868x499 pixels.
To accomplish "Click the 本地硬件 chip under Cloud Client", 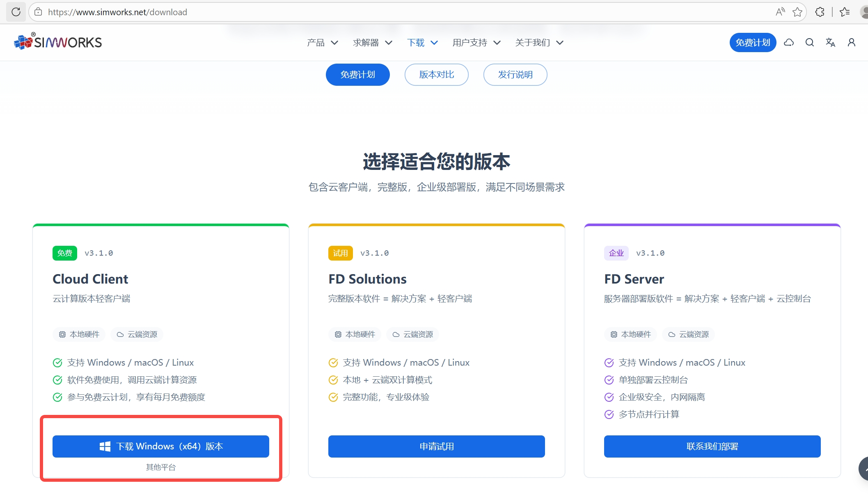I will [x=79, y=334].
